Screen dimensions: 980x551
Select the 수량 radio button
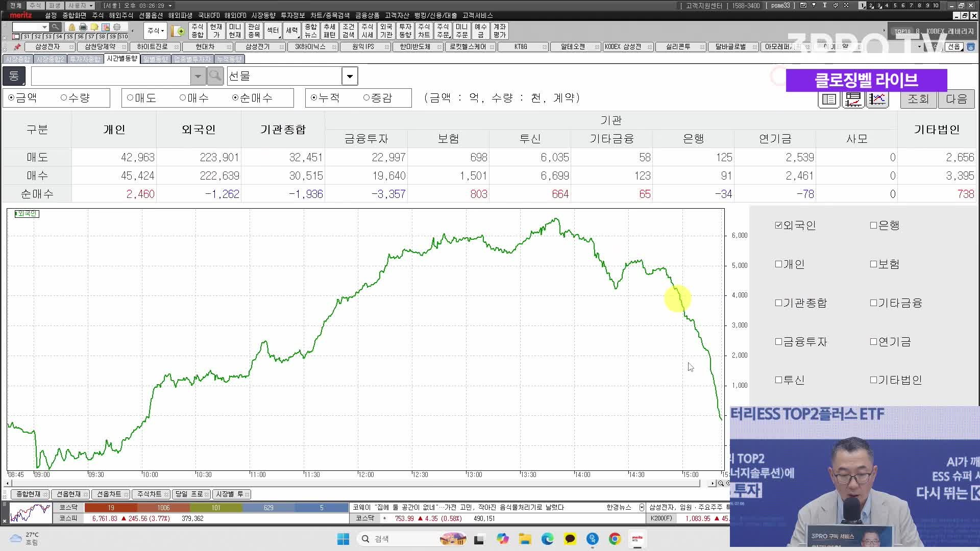pyautogui.click(x=64, y=97)
